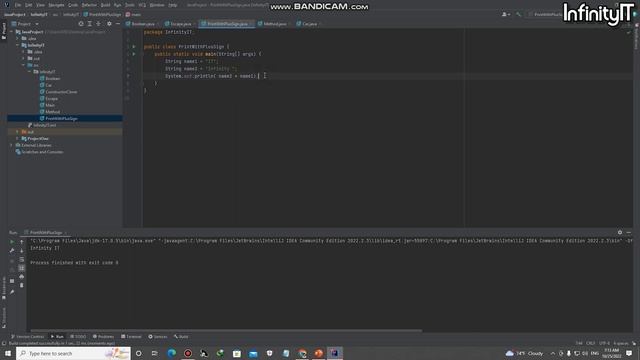640x360 pixels.
Task: Open Project panel gear options
Action: pyautogui.click(x=109, y=24)
